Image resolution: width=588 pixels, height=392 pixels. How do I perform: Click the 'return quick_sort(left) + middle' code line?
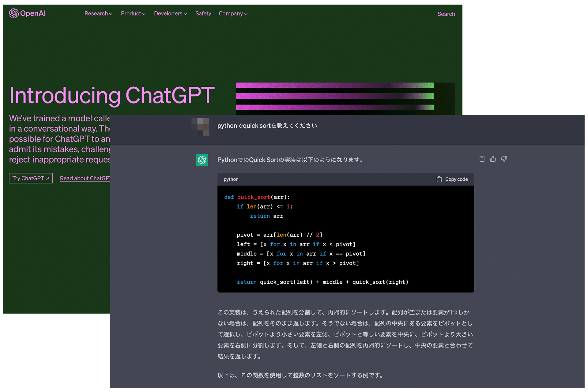point(322,282)
